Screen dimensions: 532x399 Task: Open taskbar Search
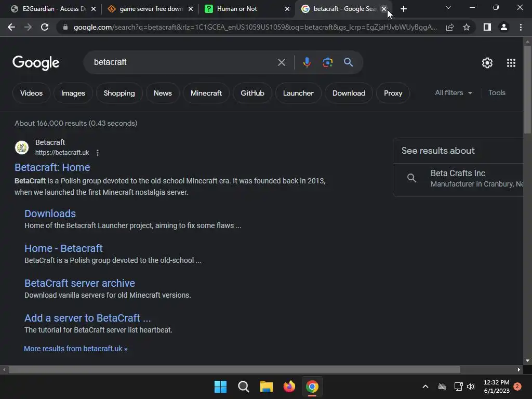point(243,387)
